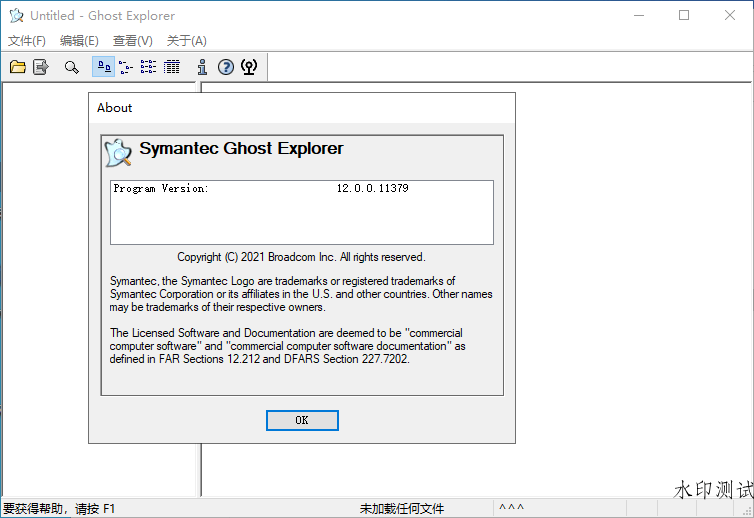Open the 编辑(E) menu
Viewport: 754px width, 518px height.
(x=79, y=41)
